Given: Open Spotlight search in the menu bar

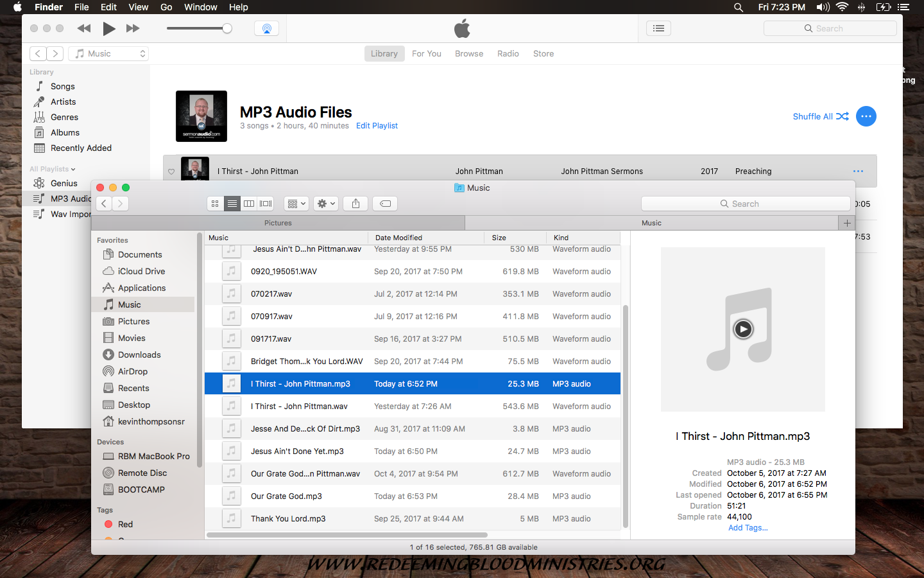Looking at the screenshot, I should 739,7.
